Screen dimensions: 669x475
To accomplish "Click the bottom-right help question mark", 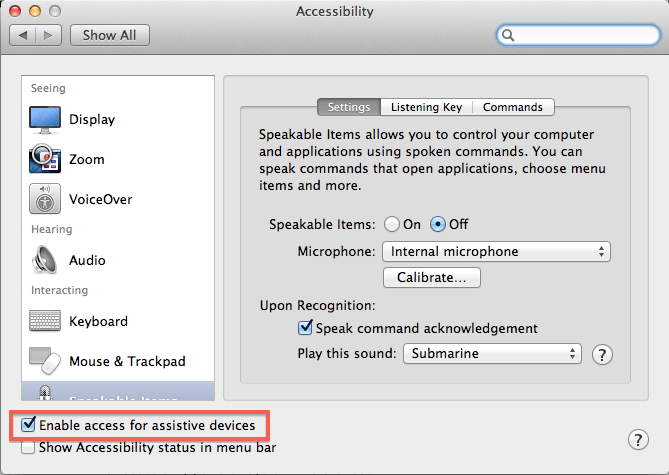I will coord(640,439).
